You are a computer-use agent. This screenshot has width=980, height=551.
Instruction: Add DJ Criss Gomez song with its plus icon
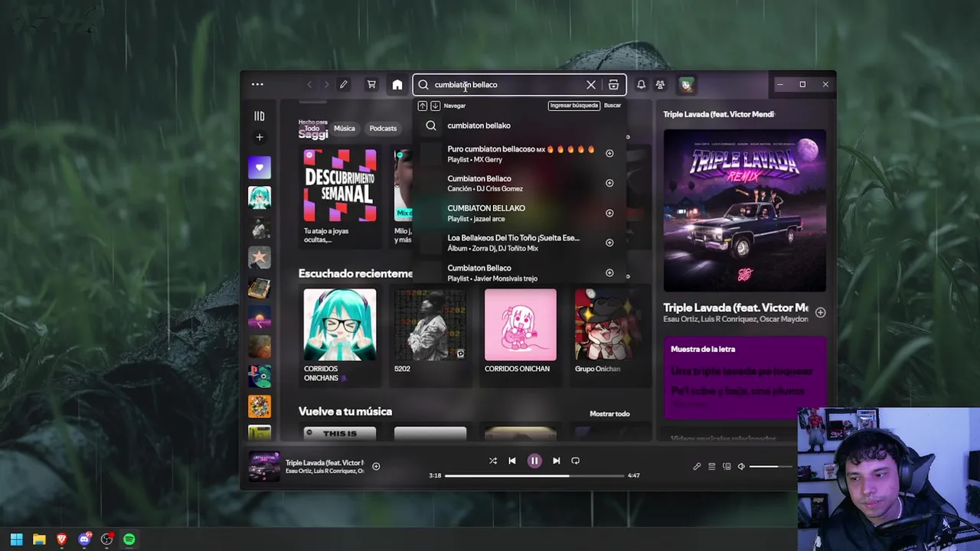coord(609,183)
